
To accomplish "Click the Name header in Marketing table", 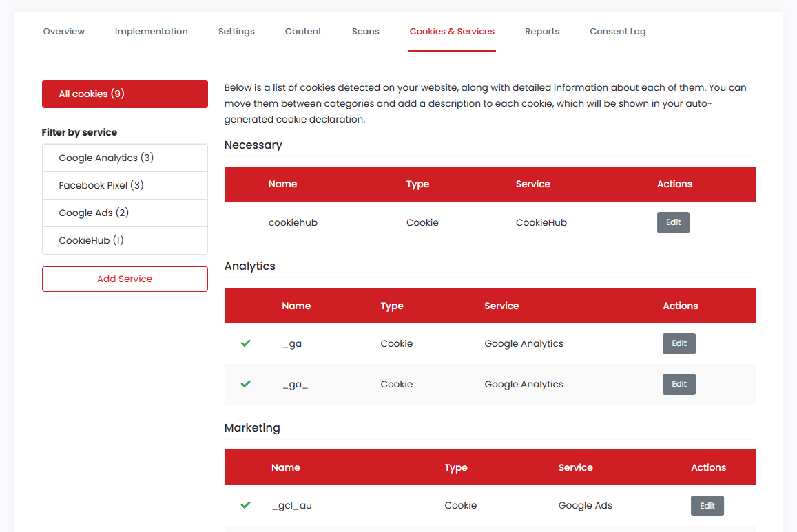I will 286,467.
